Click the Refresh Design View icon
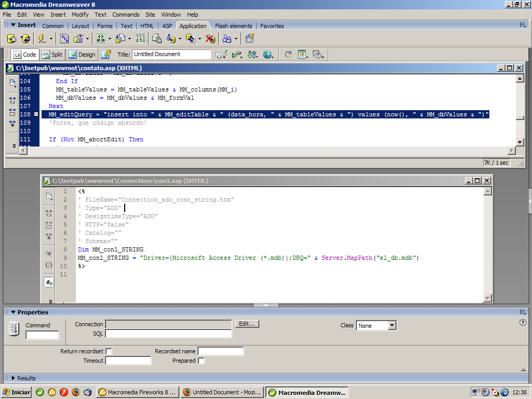This screenshot has width=532, height=399. (x=288, y=54)
